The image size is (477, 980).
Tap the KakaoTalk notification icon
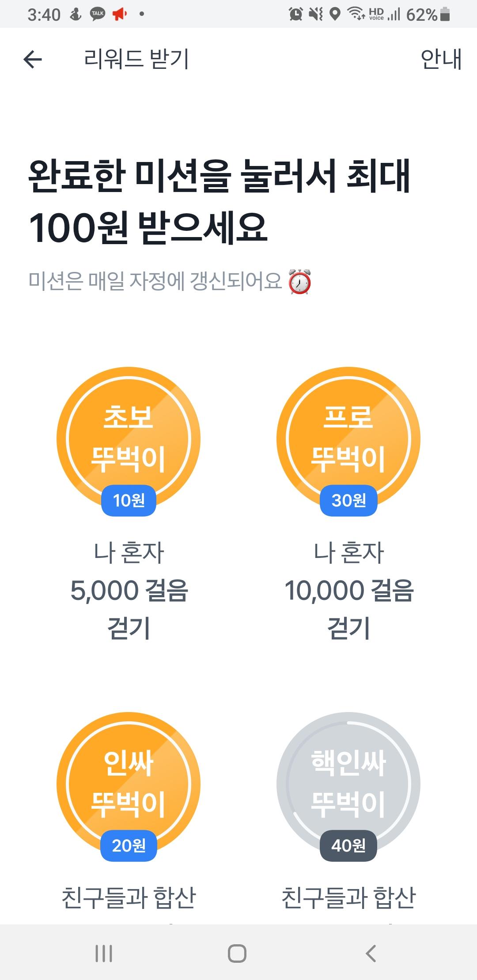[97, 14]
